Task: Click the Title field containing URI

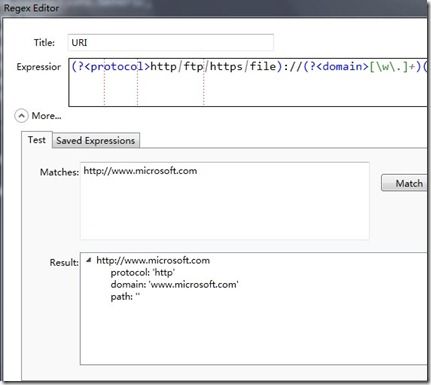Action: pos(170,43)
